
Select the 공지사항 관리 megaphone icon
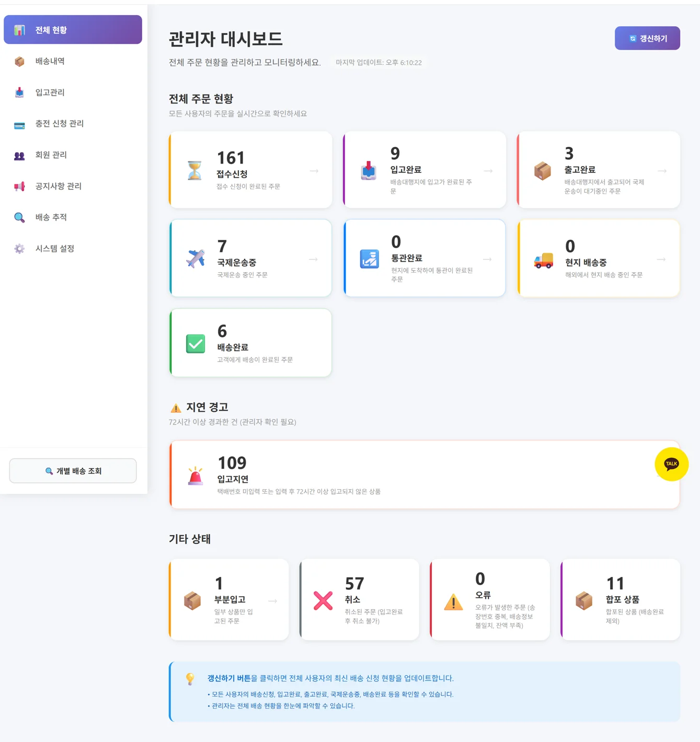click(19, 187)
